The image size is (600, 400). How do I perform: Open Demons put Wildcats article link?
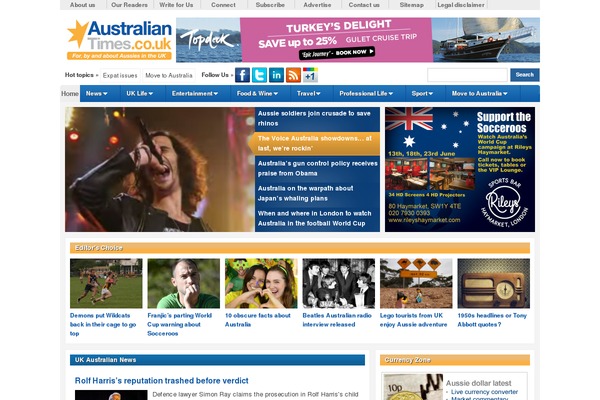pos(103,324)
